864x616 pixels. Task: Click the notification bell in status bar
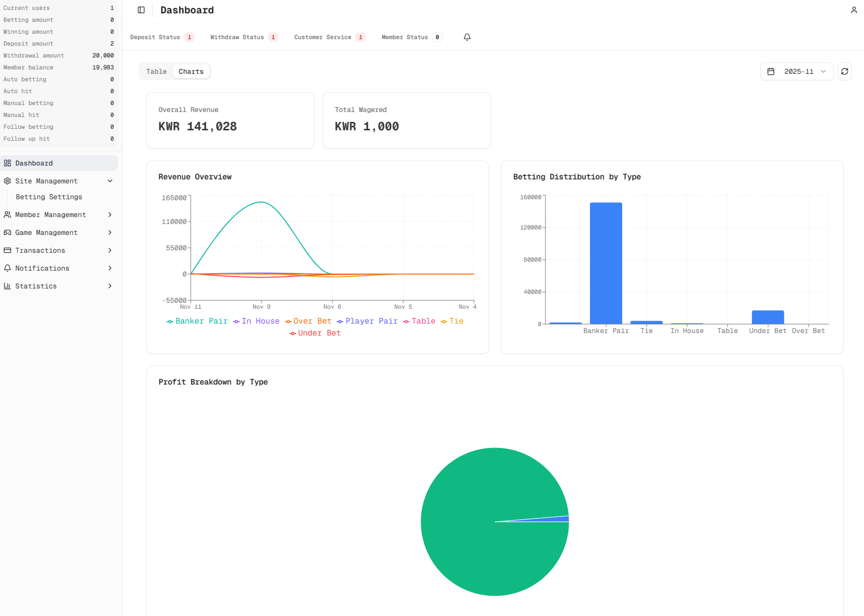pyautogui.click(x=467, y=37)
